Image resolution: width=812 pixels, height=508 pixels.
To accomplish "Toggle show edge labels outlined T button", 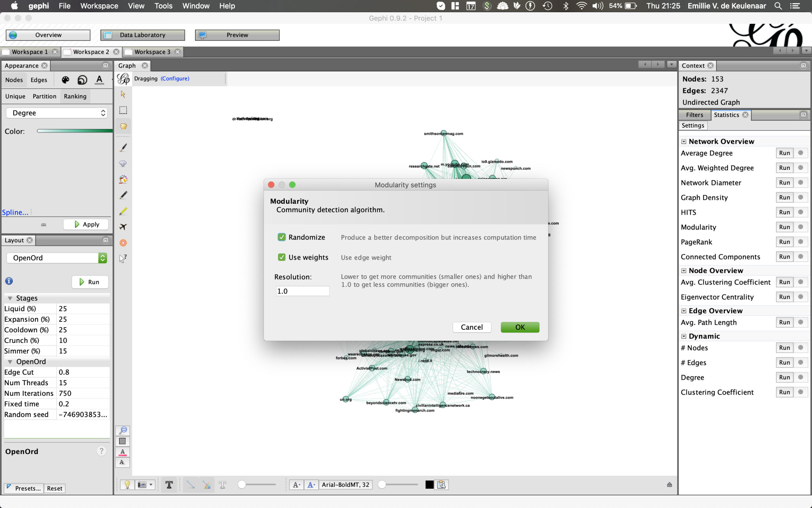I will pyautogui.click(x=222, y=485).
